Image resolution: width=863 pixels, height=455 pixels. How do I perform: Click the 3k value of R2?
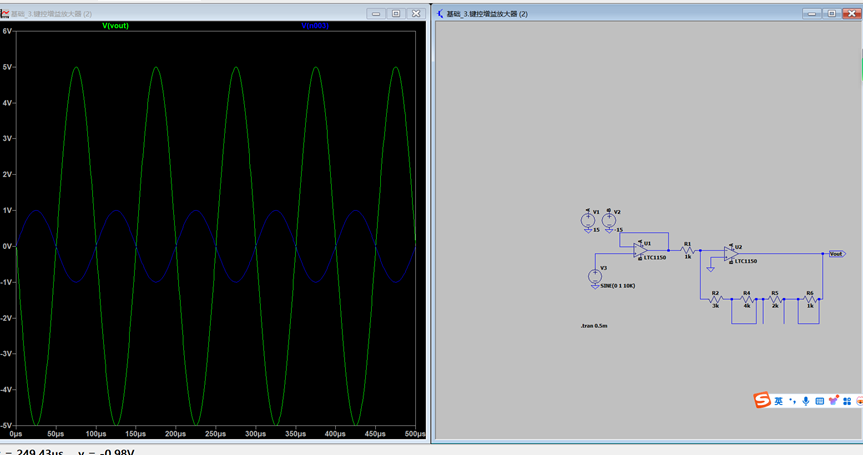pos(715,306)
